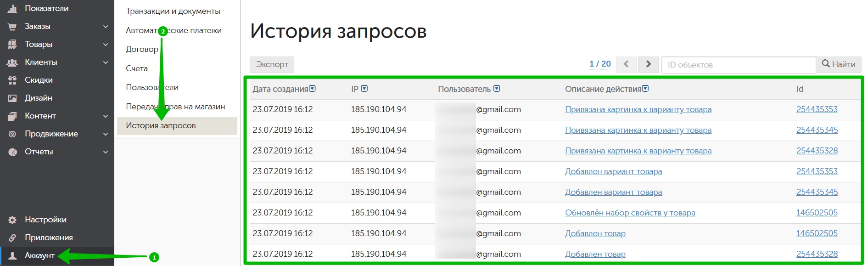868x266 pixels.
Task: Expand the Заказы submenu chevron
Action: 106,27
